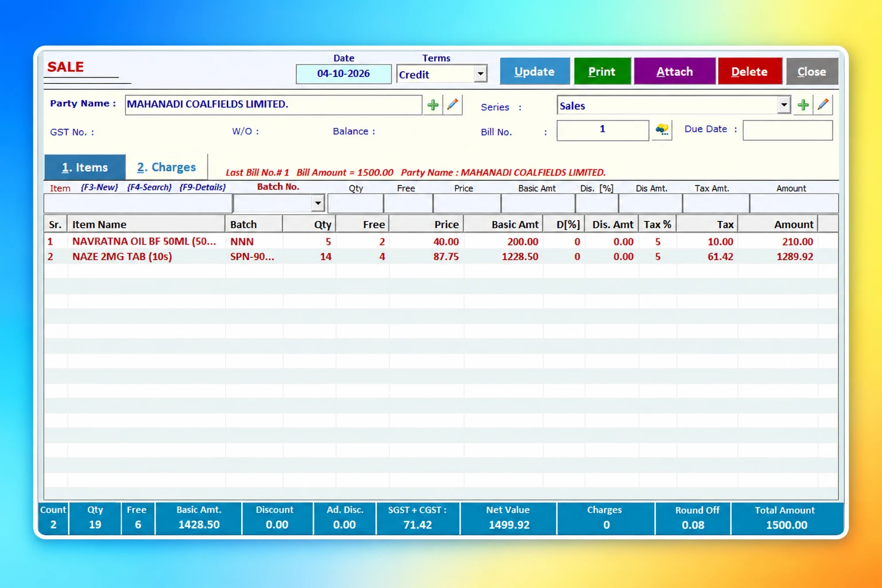This screenshot has height=588, width=882.
Task: Open the Terms dropdown showing Credit
Action: point(481,74)
